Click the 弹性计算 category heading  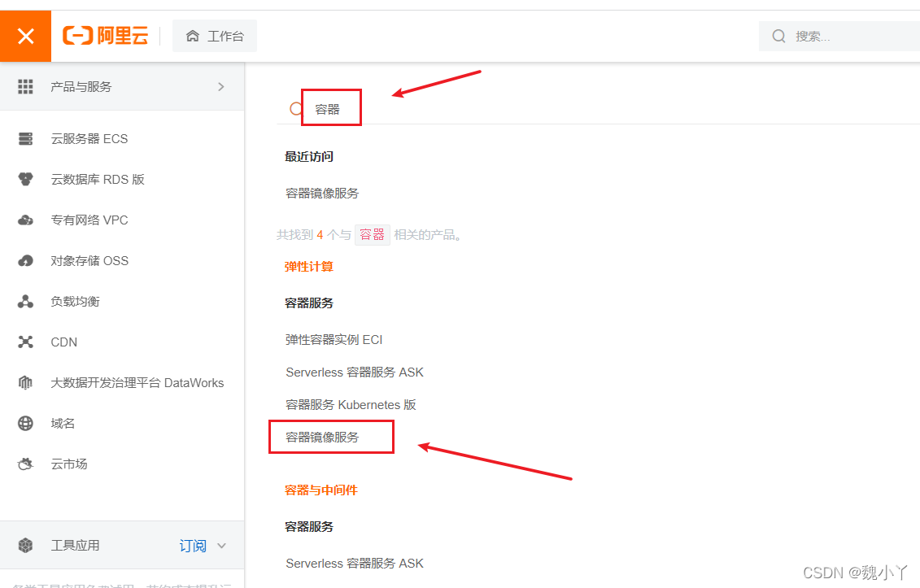pyautogui.click(x=309, y=267)
